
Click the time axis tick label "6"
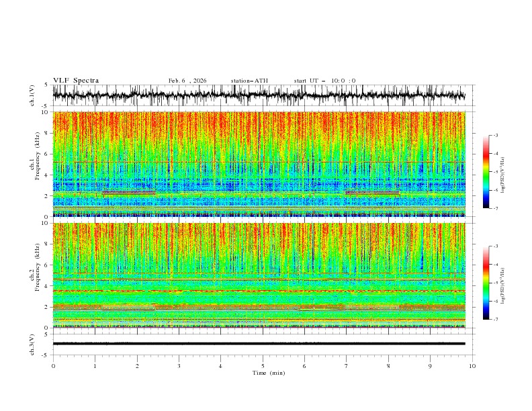tap(304, 366)
